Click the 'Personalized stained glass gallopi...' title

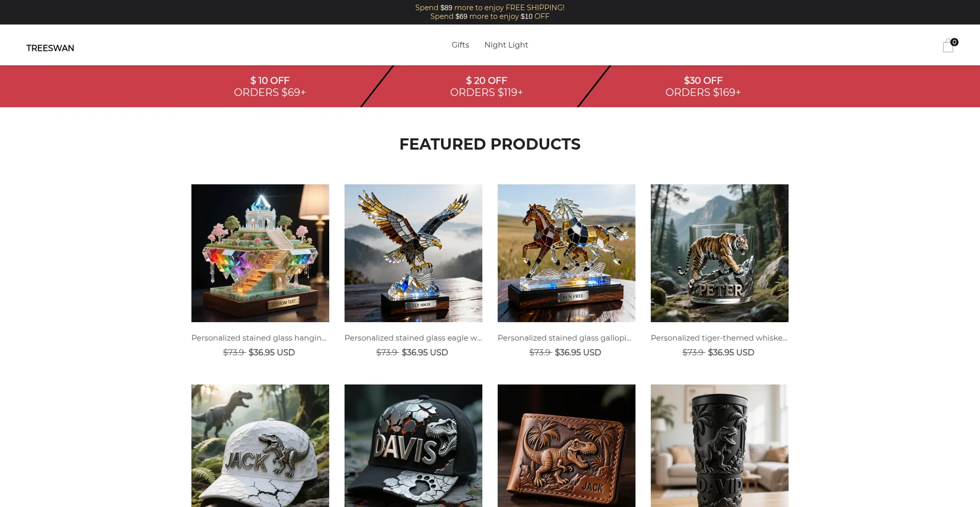coord(565,338)
